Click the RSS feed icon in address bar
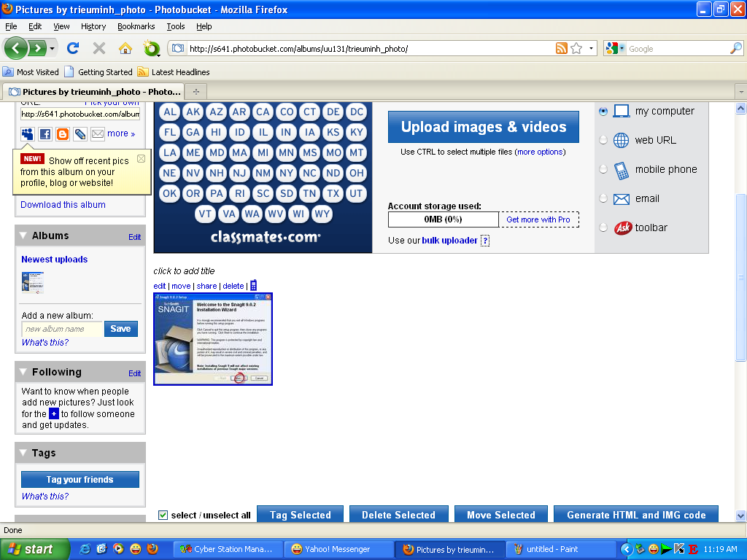Screen dimensions: 747x560 click(562, 48)
